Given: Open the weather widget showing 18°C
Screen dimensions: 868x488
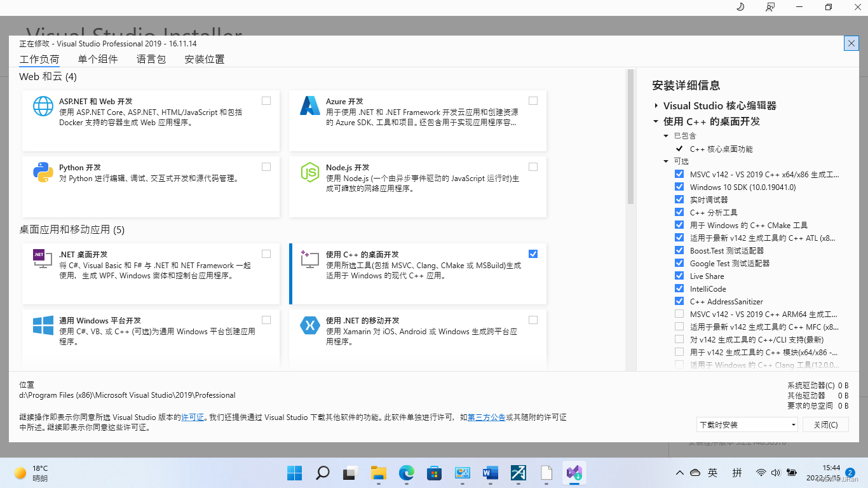Looking at the screenshot, I should pyautogui.click(x=31, y=473).
